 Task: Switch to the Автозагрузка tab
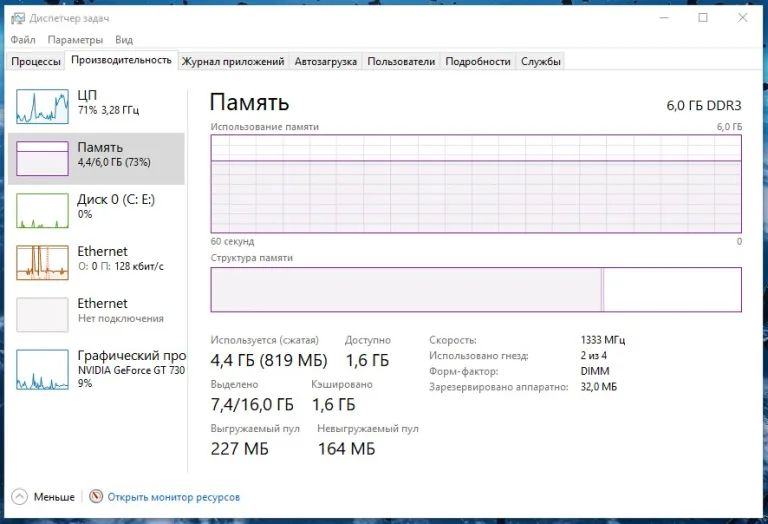point(326,61)
